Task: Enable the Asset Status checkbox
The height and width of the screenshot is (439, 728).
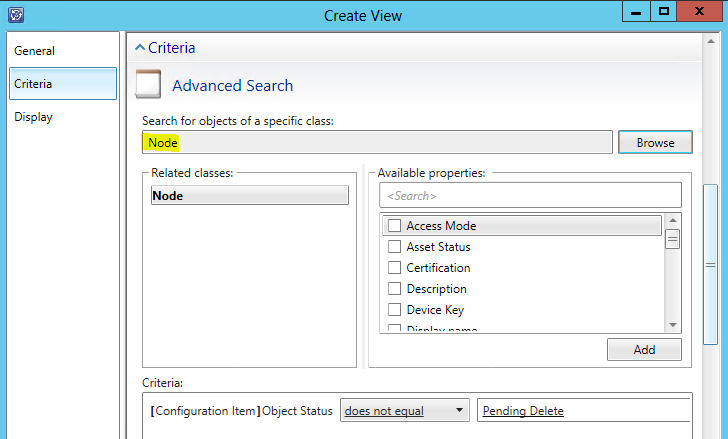Action: [x=395, y=247]
